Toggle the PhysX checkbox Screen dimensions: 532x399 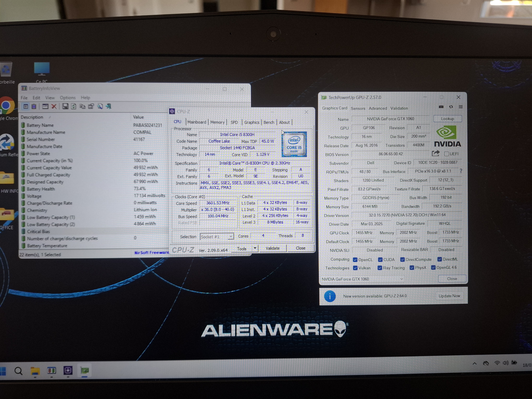click(x=412, y=268)
